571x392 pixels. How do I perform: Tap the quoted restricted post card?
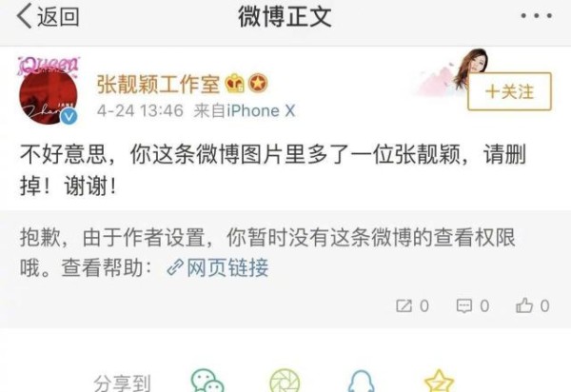(x=285, y=268)
